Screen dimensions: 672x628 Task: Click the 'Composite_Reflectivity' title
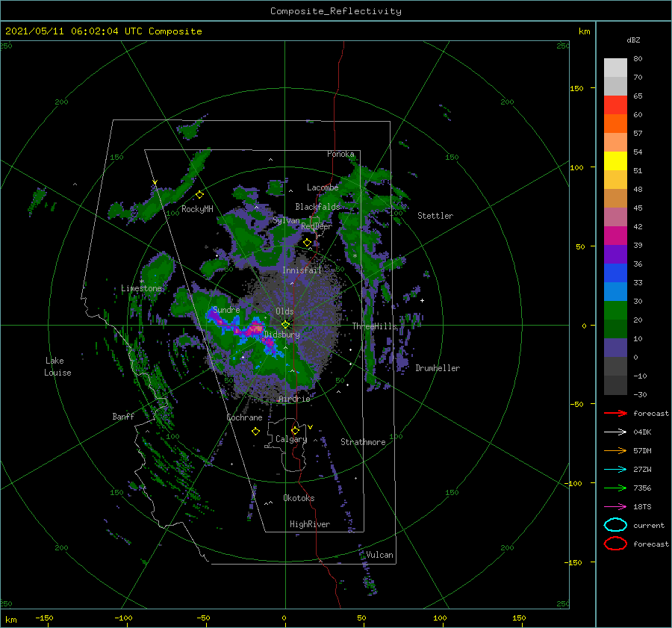tap(336, 11)
